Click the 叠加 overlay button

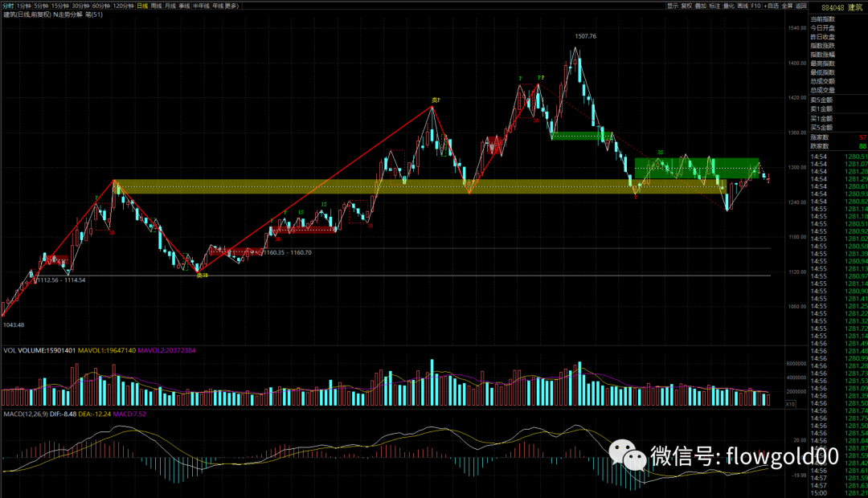coord(701,6)
